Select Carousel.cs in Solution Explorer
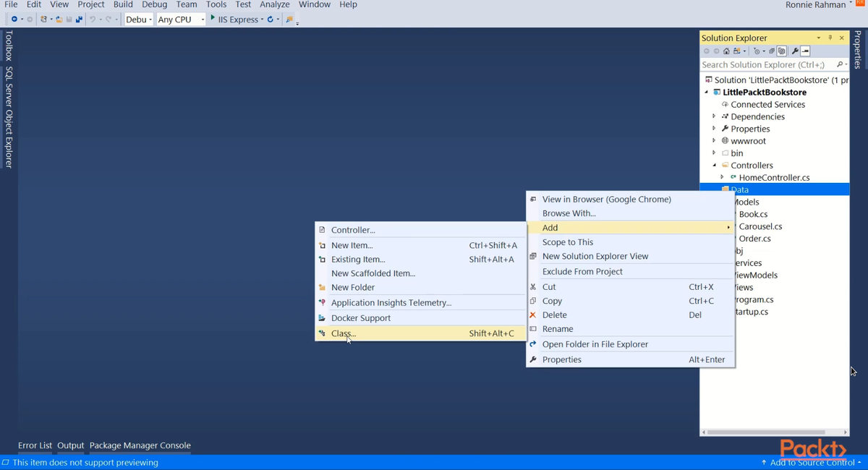The image size is (868, 470). coord(760,226)
